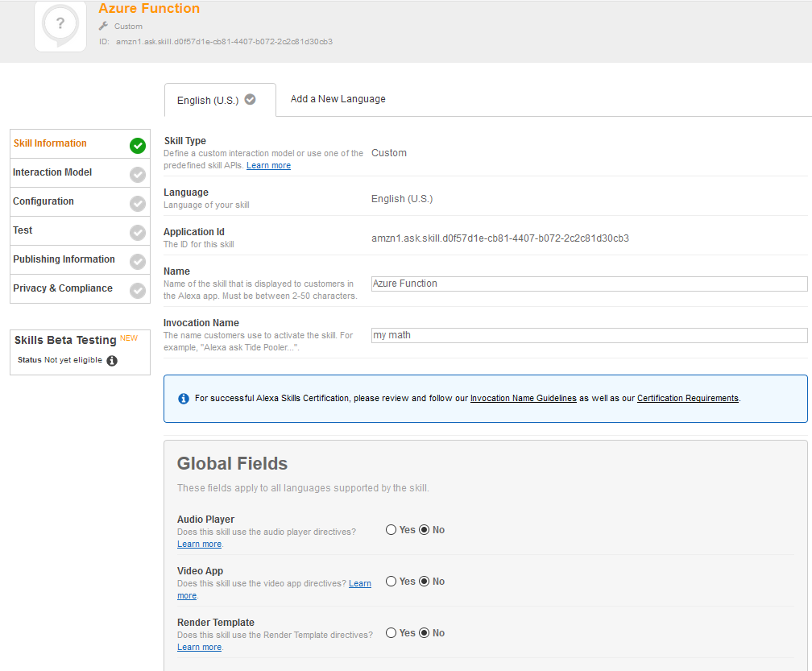812x671 pixels.
Task: Select No for Video App
Action: pyautogui.click(x=424, y=582)
